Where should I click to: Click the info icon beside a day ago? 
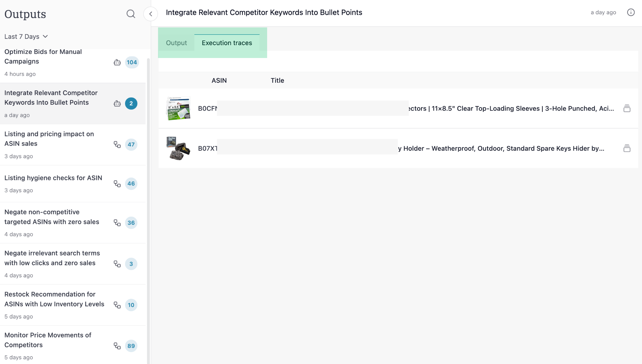point(631,12)
